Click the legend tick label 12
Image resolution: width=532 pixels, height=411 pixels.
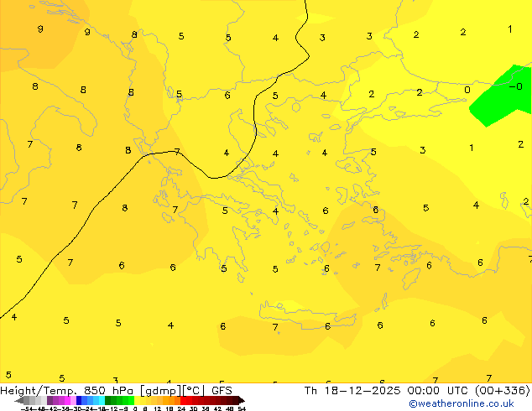coord(158,408)
